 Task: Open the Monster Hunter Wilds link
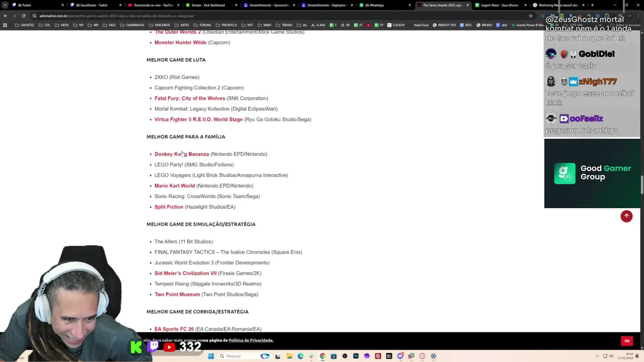coord(180,42)
